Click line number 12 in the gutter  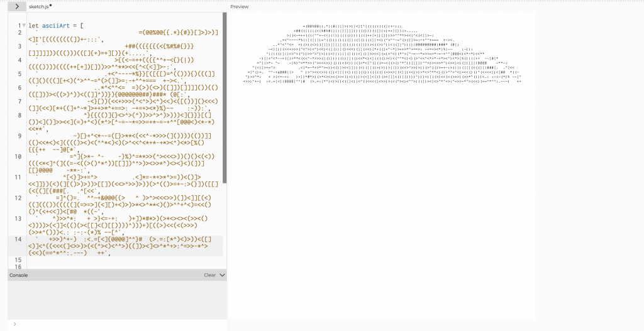pos(18,198)
